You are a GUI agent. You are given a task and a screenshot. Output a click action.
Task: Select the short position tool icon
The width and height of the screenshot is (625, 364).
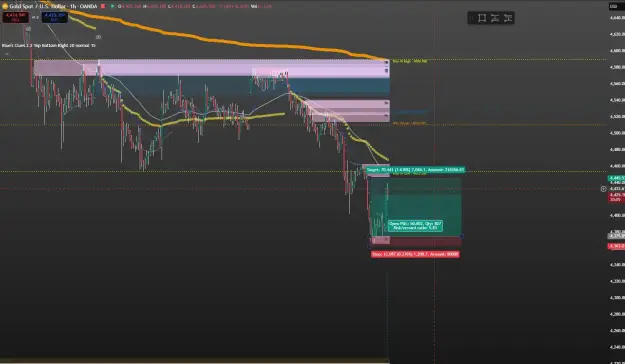[x=507, y=18]
